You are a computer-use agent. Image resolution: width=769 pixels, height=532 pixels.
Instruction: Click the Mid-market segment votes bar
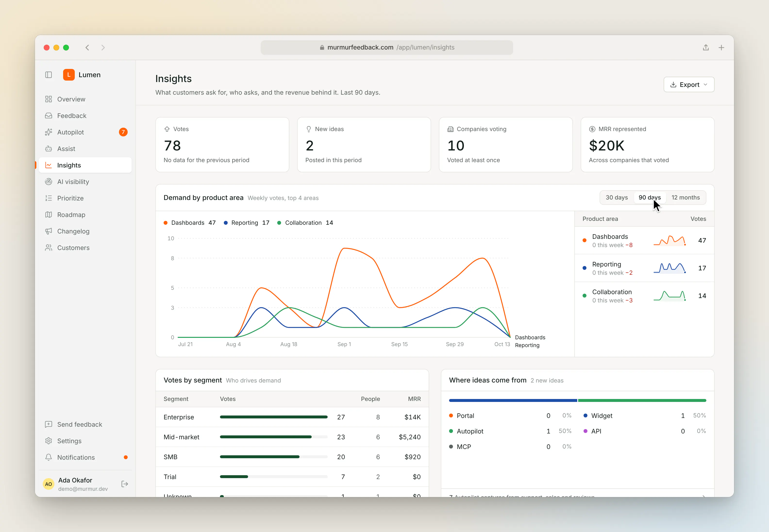point(274,437)
